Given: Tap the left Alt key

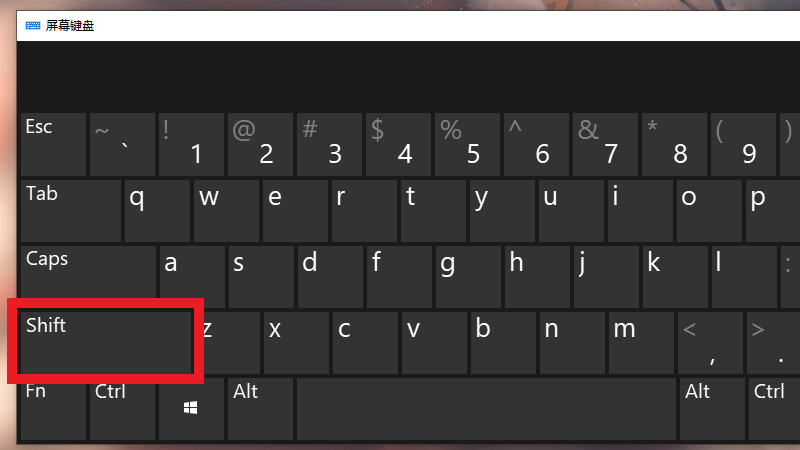Looking at the screenshot, I should point(260,409).
